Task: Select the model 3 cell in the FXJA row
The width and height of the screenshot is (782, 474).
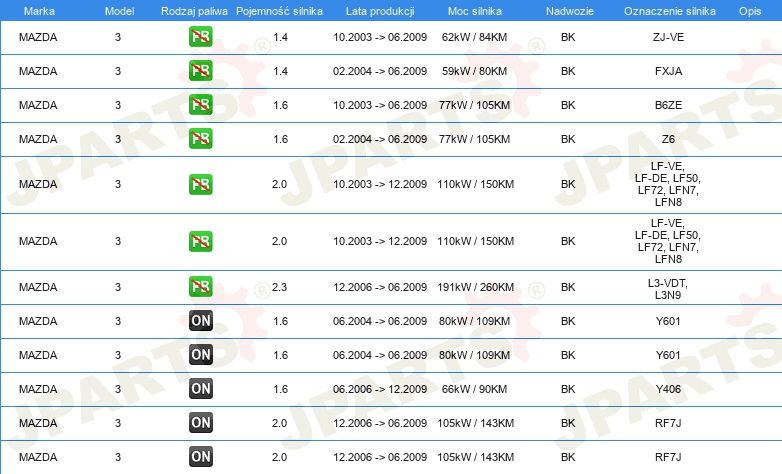Action: click(x=118, y=71)
